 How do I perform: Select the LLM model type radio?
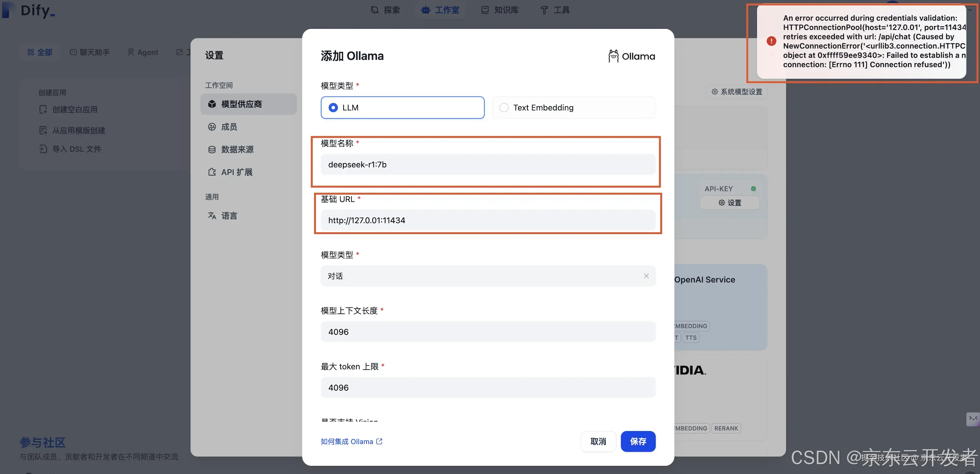333,108
